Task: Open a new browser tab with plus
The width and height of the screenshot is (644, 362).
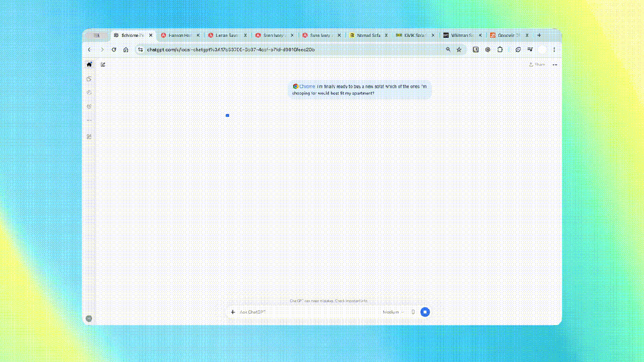Action: pyautogui.click(x=540, y=35)
